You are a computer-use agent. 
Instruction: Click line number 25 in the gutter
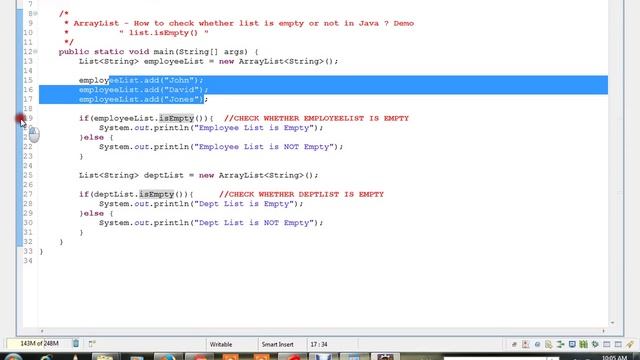pyautogui.click(x=28, y=176)
